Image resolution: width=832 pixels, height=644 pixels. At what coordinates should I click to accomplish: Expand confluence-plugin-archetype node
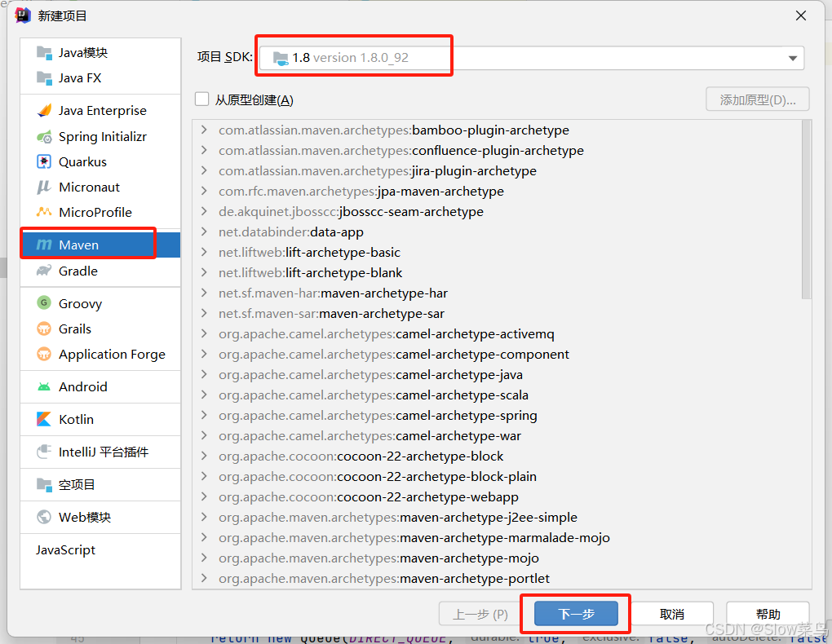[204, 150]
